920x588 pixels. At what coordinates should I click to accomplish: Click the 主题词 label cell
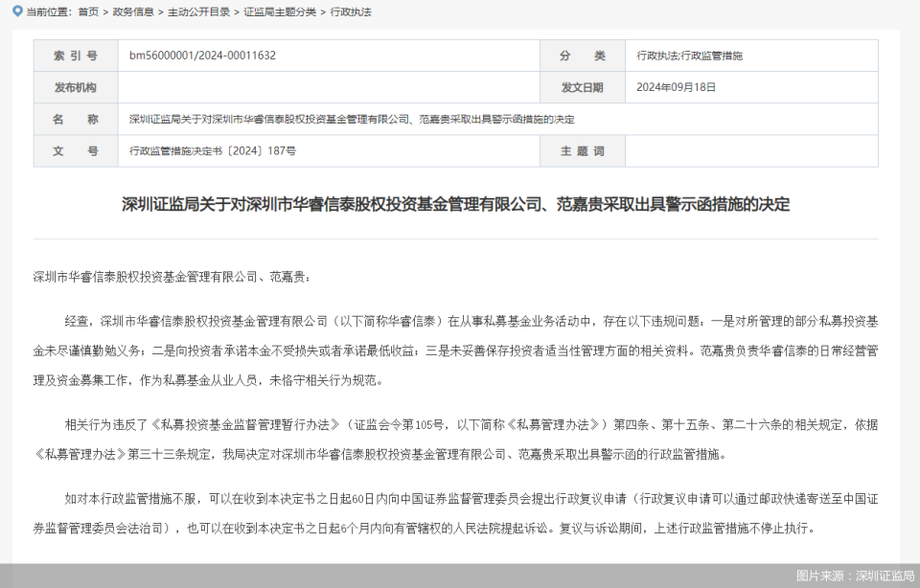point(583,150)
